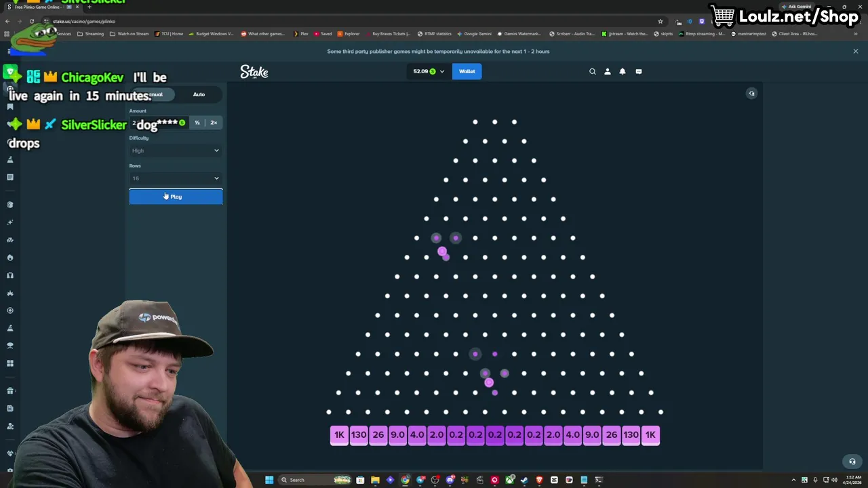Open the TCU | Home bookmark

click(169, 33)
